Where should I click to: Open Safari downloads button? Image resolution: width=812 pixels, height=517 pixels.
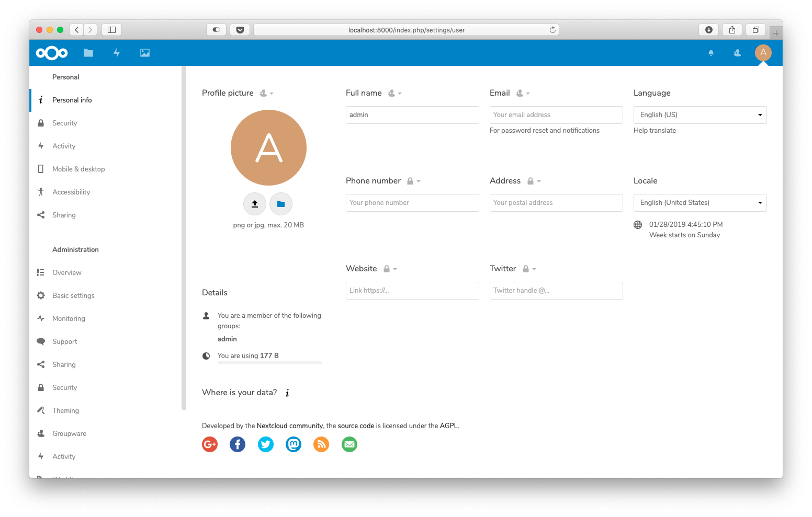[x=709, y=30]
